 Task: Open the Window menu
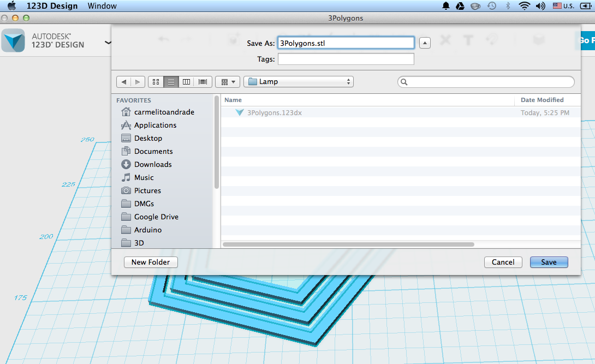(x=102, y=5)
